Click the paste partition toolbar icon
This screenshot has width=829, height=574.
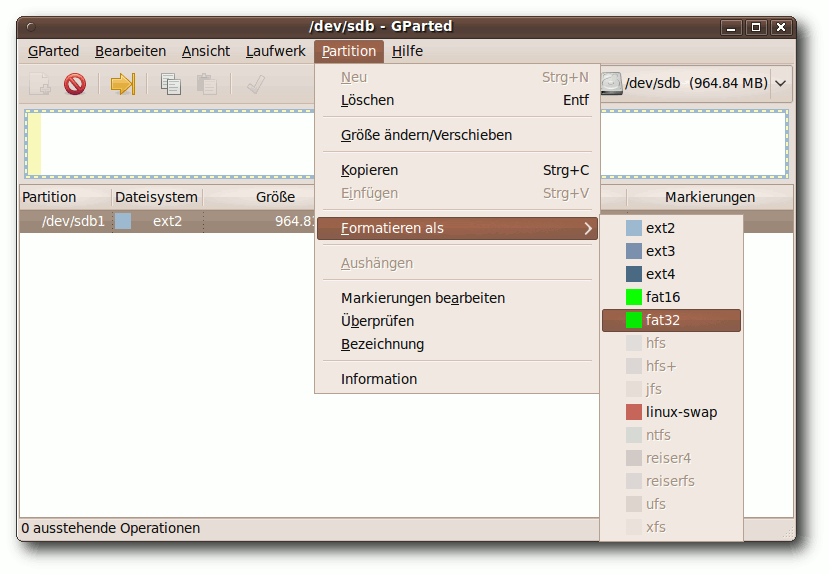[x=207, y=84]
